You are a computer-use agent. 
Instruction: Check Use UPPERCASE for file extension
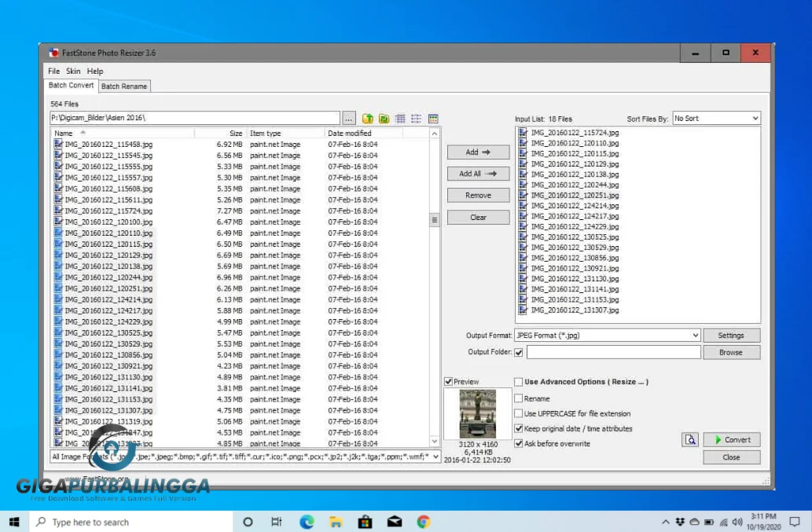point(517,414)
